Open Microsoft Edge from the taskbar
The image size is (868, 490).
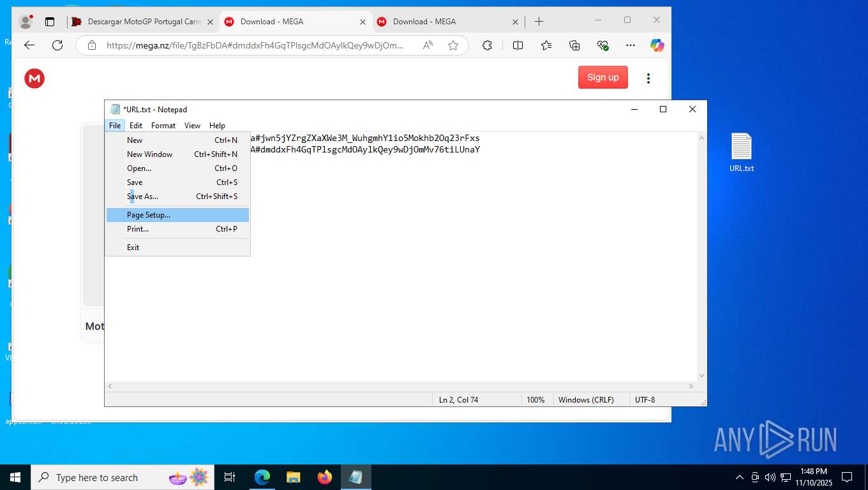262,477
